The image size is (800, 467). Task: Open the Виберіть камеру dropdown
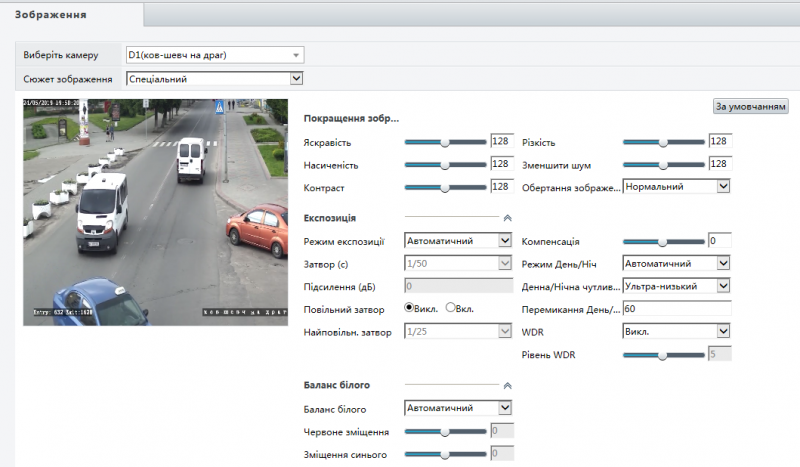(x=215, y=55)
